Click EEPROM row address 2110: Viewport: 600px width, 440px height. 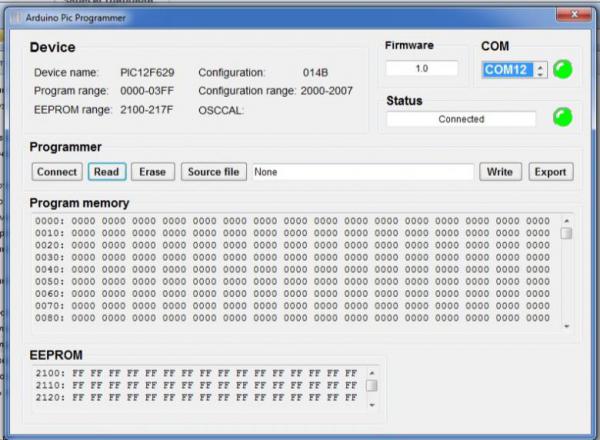(x=50, y=385)
